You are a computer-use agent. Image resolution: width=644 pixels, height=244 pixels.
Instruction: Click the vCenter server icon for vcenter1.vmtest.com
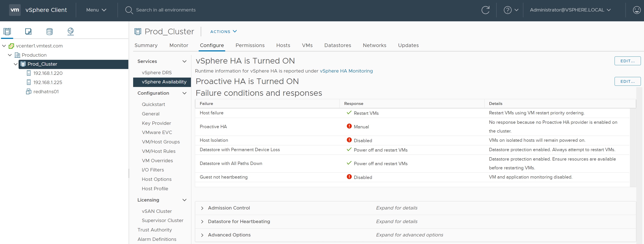point(11,46)
